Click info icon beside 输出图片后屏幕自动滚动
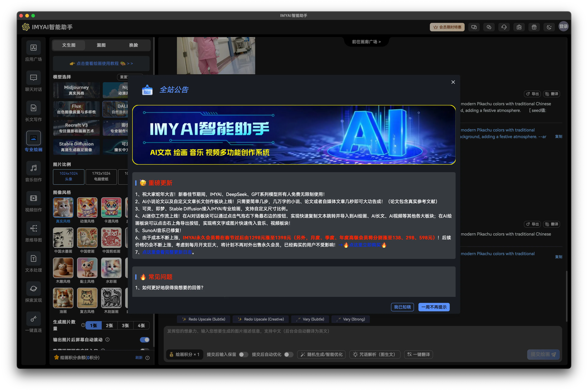This screenshot has height=391, width=588. (x=107, y=339)
